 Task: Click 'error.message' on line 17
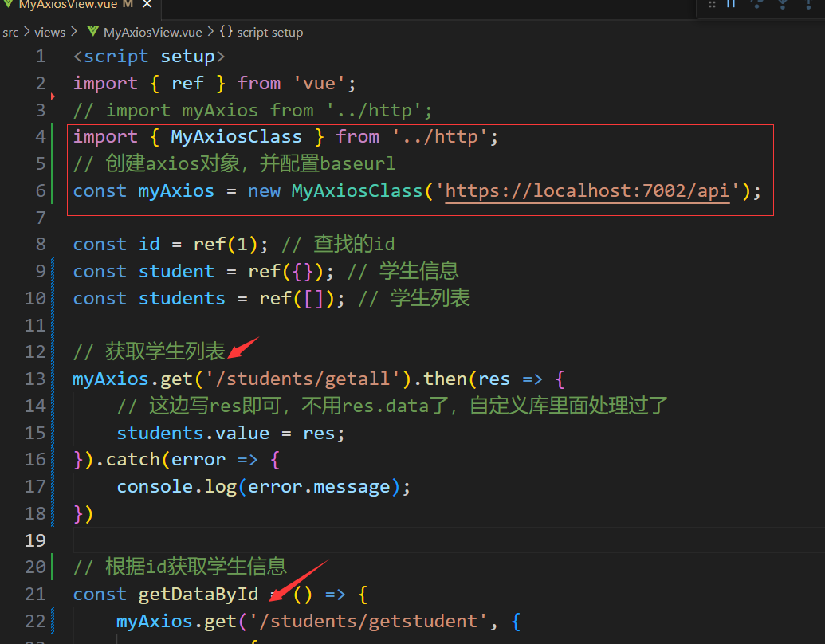pos(319,487)
